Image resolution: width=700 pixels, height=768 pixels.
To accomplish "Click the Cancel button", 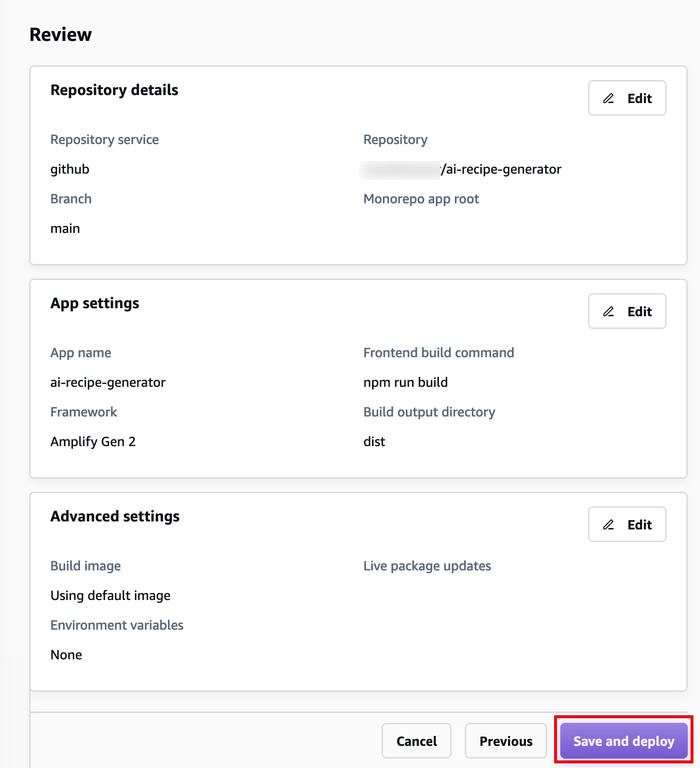I will pyautogui.click(x=416, y=741).
